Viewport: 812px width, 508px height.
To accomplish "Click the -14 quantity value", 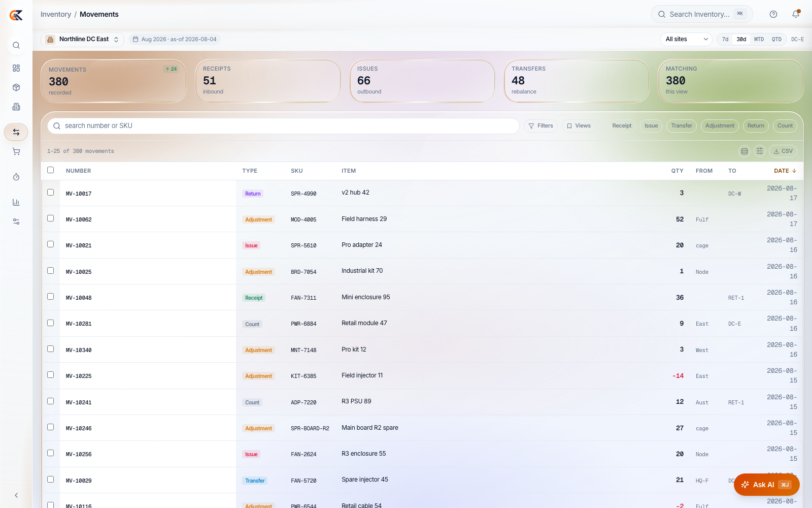I will coord(678,376).
